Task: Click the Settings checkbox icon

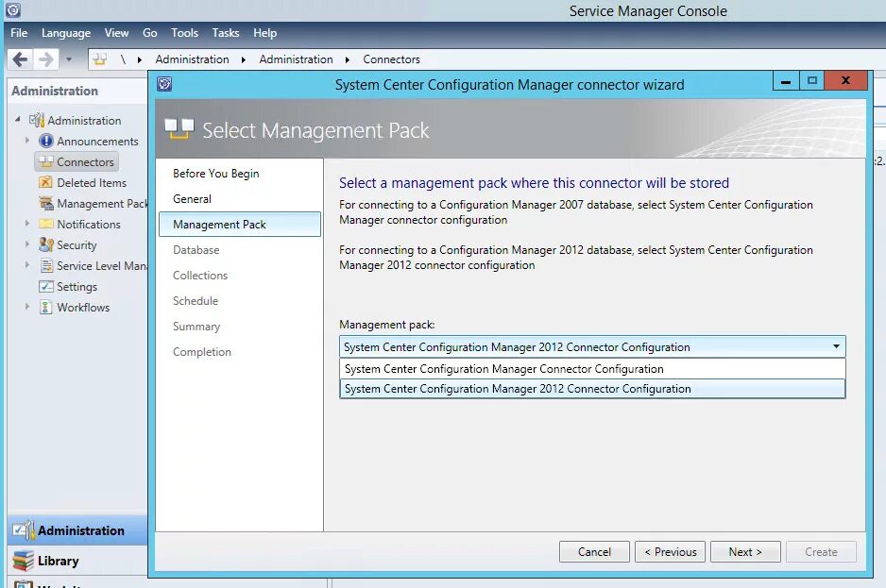Action: [45, 286]
